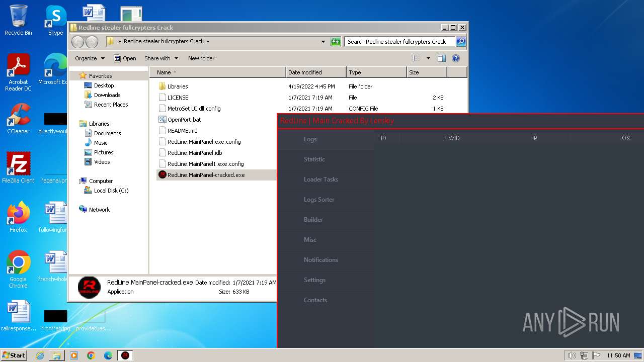Sort files by Type column
The image size is (644, 362).
(376, 72)
